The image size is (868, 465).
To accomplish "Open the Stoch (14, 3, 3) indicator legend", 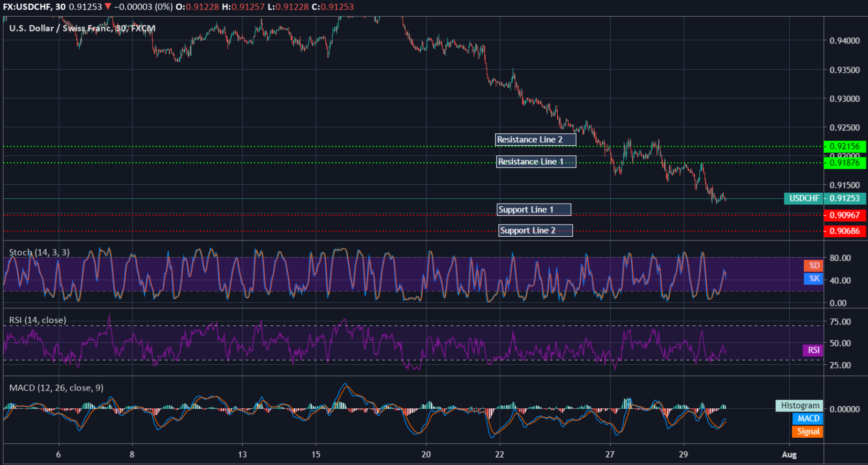I will point(39,252).
